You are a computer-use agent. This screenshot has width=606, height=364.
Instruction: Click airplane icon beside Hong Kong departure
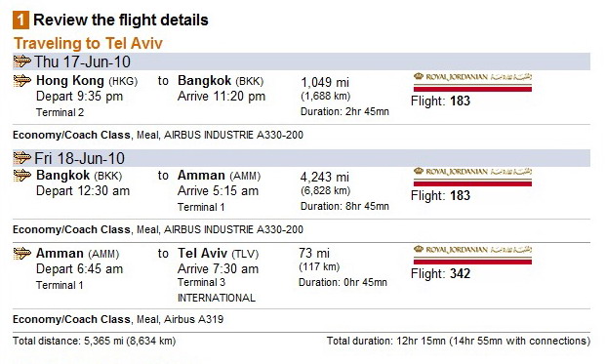pyautogui.click(x=22, y=80)
